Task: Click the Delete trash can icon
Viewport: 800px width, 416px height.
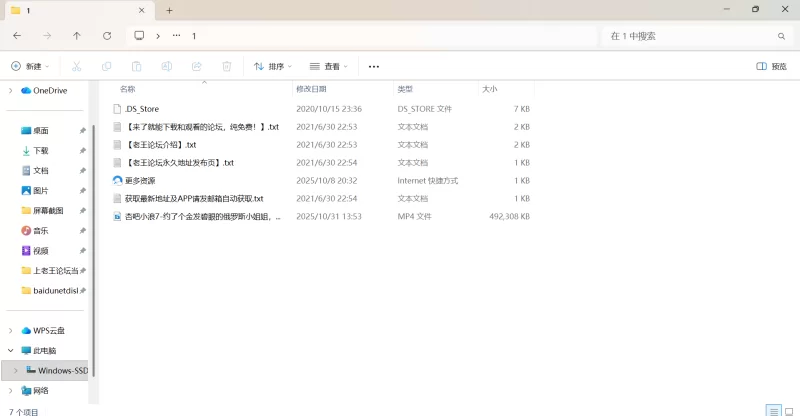Action: (x=227, y=66)
